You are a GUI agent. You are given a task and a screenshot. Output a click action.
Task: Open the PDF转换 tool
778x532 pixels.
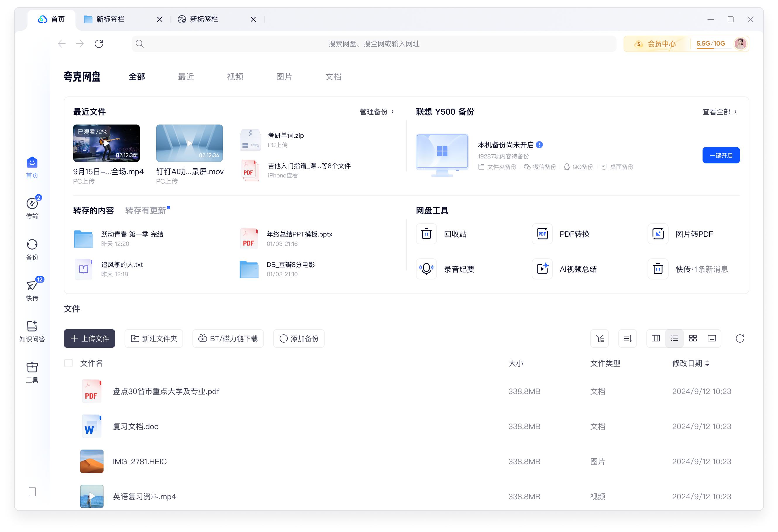pos(561,234)
